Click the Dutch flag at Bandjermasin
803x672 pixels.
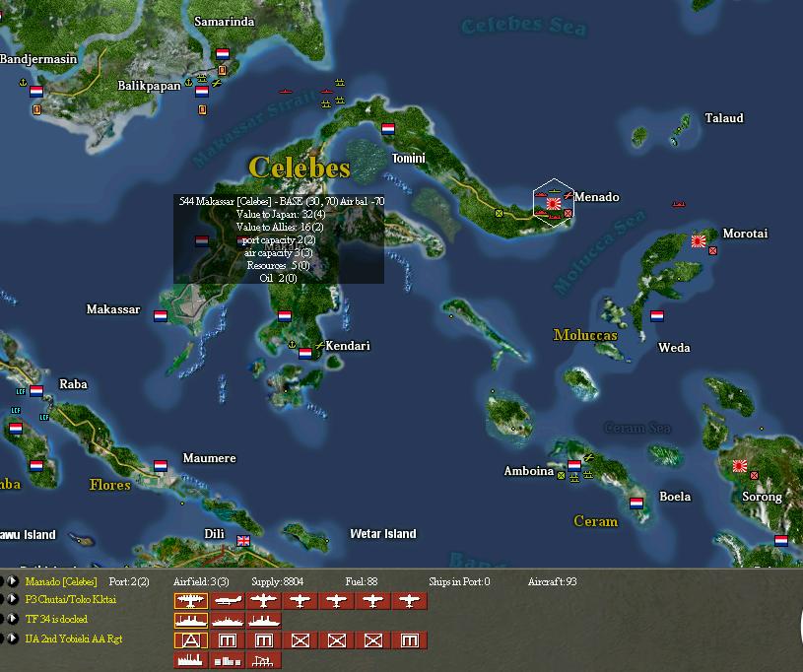coord(36,92)
